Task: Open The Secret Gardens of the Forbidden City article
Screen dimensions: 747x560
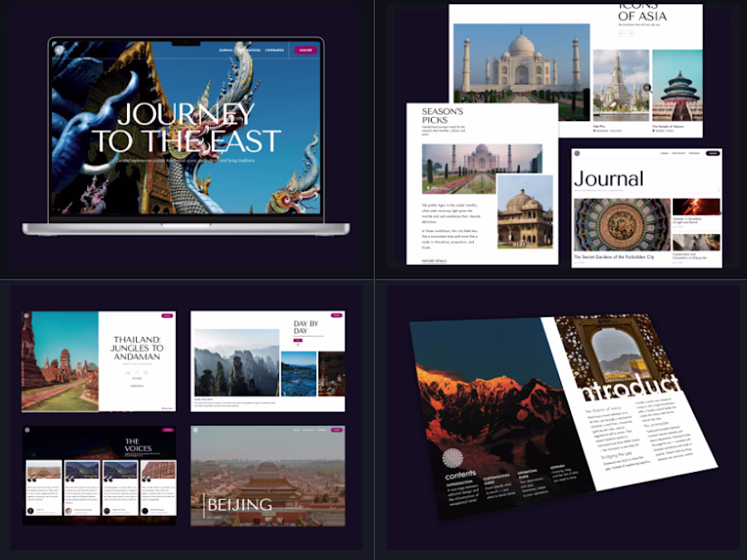Action: click(x=614, y=256)
